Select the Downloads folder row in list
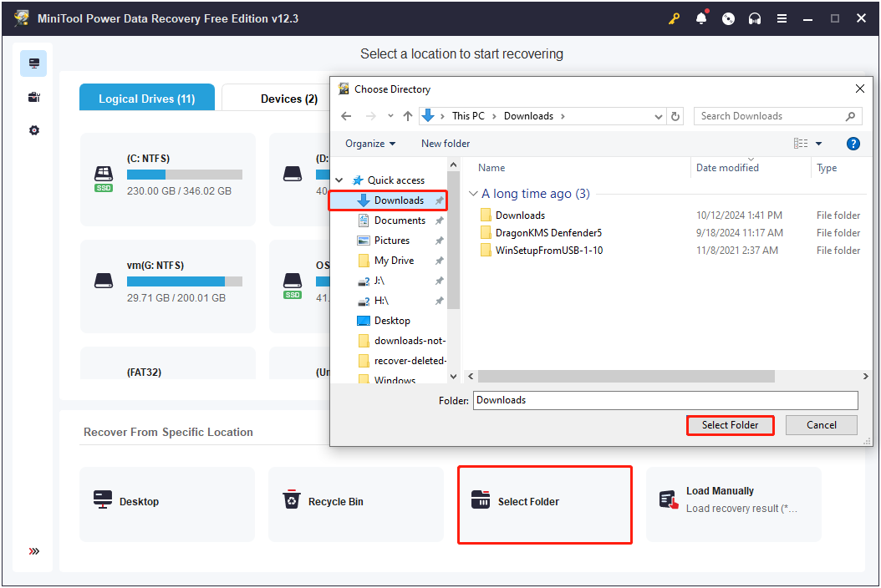Image resolution: width=881 pixels, height=588 pixels. [x=670, y=215]
